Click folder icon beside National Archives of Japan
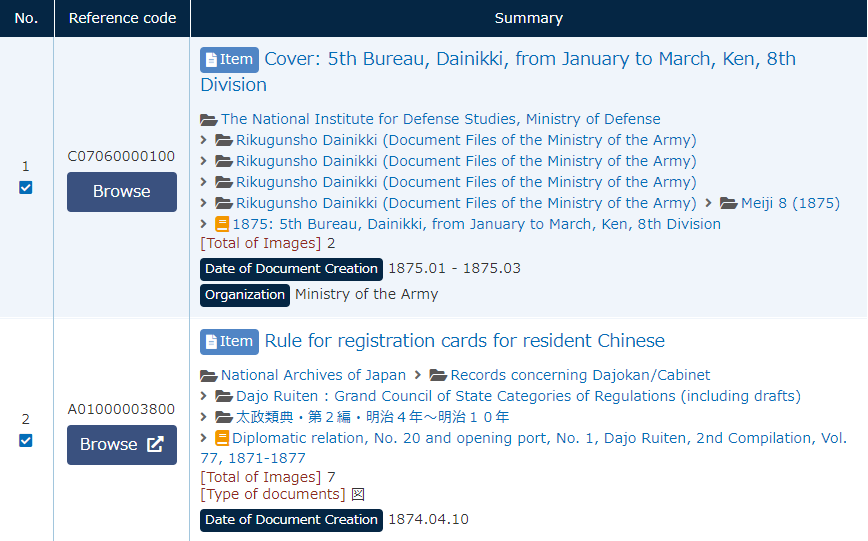Image resolution: width=868 pixels, height=541 pixels. coord(209,375)
